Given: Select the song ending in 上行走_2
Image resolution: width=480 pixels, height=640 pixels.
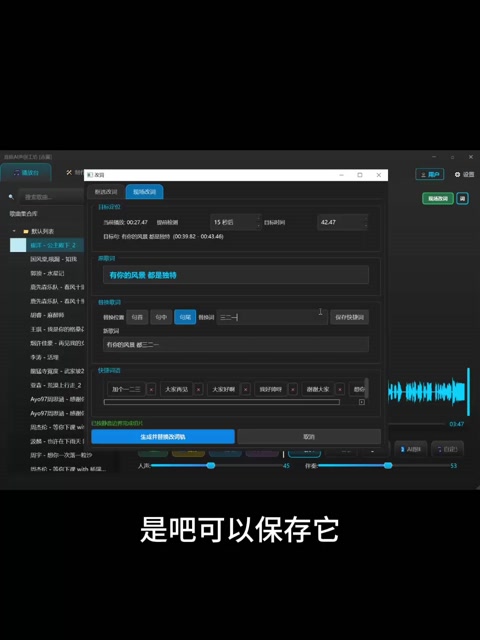Looking at the screenshot, I should (56, 385).
